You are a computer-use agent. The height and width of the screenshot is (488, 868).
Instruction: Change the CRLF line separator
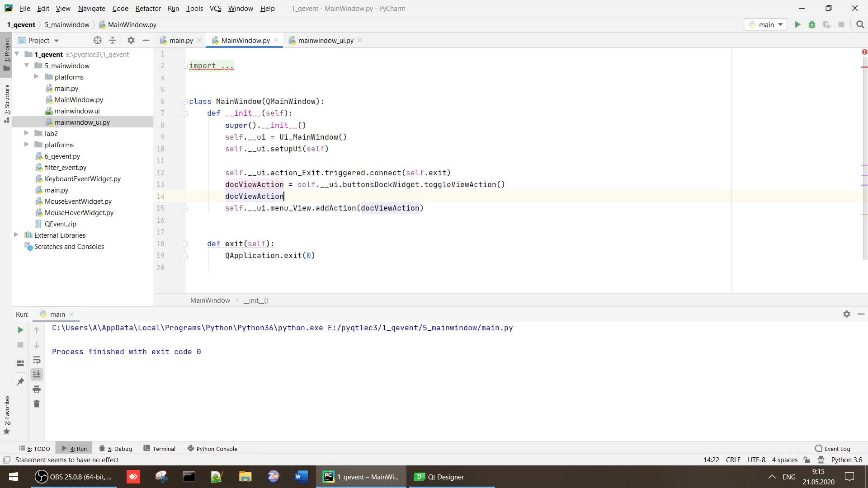[733, 460]
